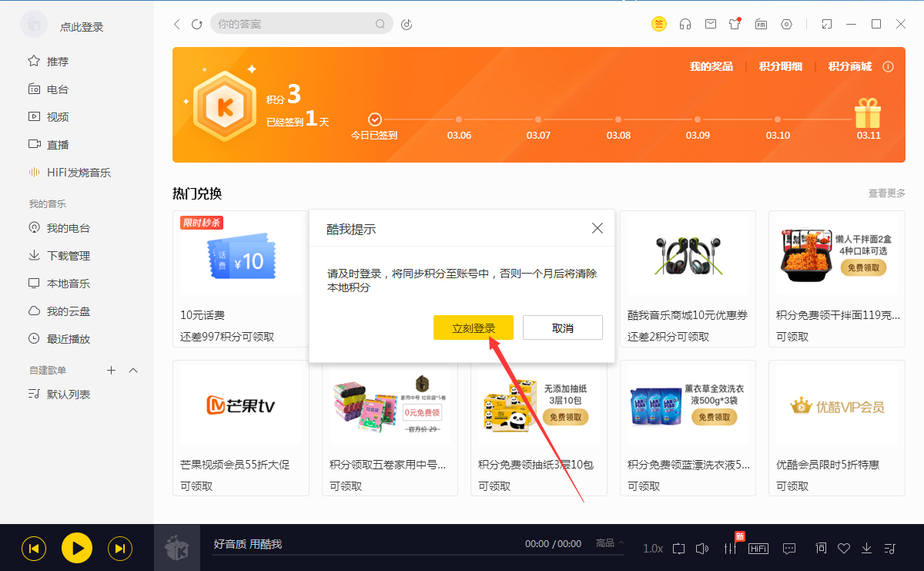Collapse the 自建歌单 section

point(133,370)
